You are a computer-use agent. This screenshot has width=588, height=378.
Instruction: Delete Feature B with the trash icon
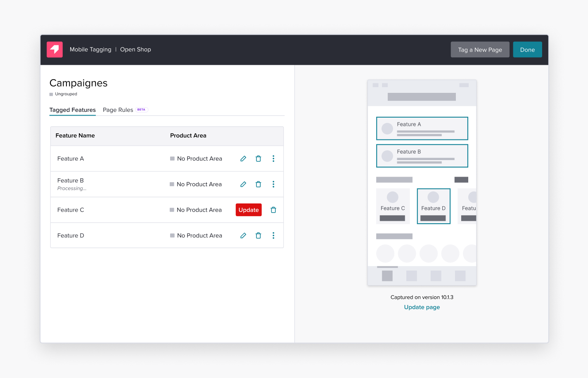[x=258, y=184]
